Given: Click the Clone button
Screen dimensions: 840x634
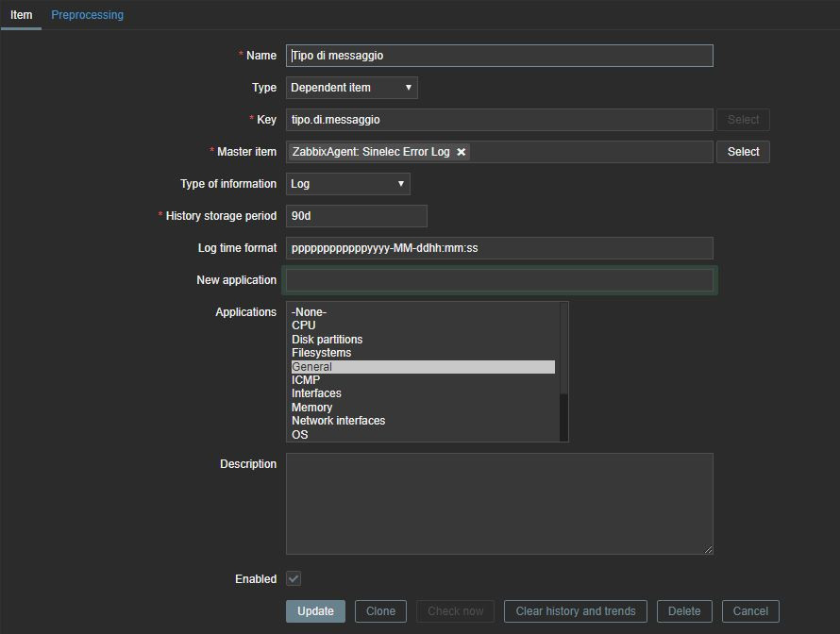Looking at the screenshot, I should pos(380,611).
